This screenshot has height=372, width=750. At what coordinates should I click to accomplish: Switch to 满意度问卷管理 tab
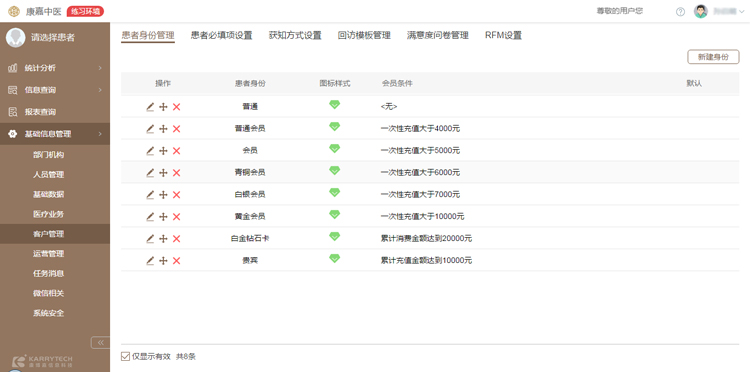pyautogui.click(x=438, y=35)
